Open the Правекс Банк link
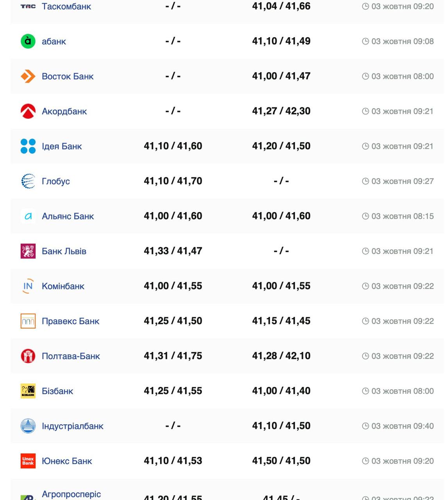This screenshot has height=500, width=448. pos(70,321)
